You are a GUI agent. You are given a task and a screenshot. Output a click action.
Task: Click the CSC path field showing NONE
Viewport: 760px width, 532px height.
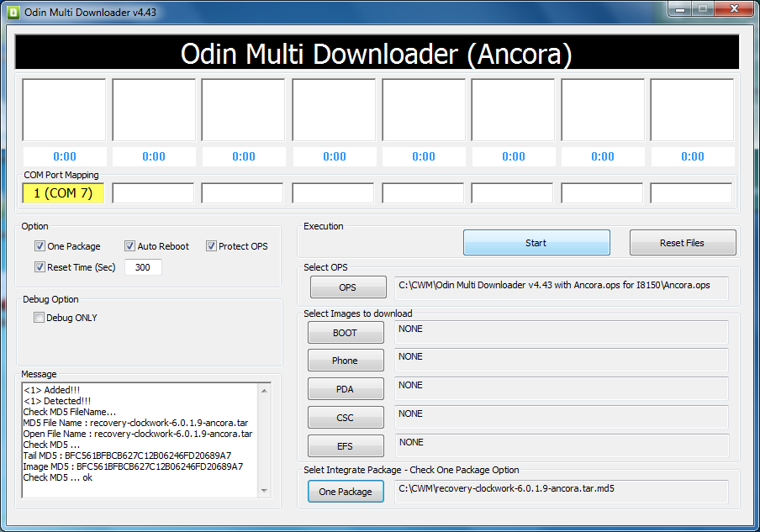click(x=562, y=417)
